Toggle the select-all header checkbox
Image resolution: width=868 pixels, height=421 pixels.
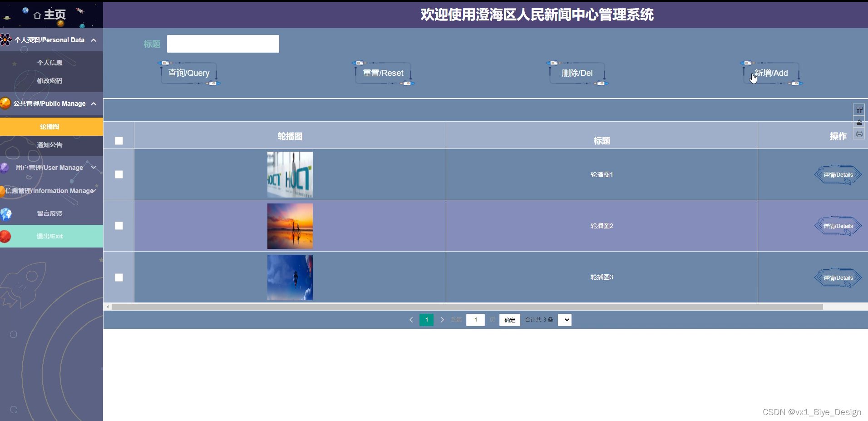[119, 141]
